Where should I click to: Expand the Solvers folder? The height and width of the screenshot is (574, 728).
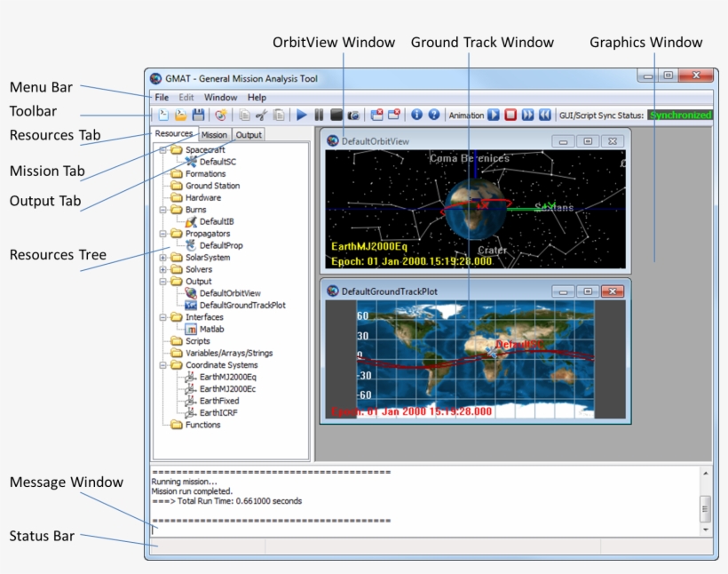pos(163,269)
